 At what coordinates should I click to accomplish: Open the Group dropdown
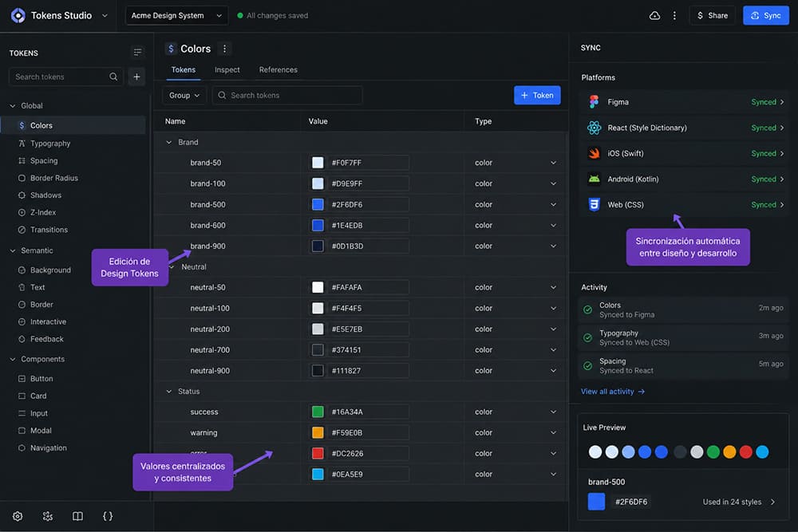(x=184, y=96)
